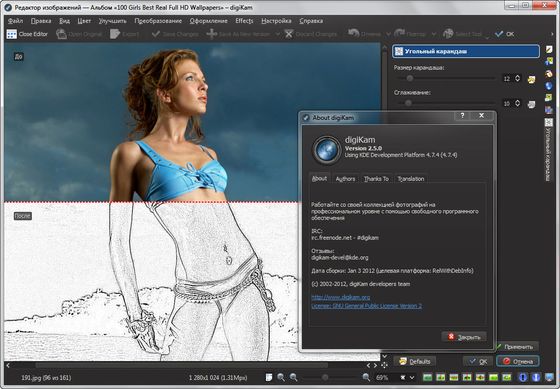Click the redo (Повтор) toolbar icon
560x389 pixels.
tap(399, 34)
